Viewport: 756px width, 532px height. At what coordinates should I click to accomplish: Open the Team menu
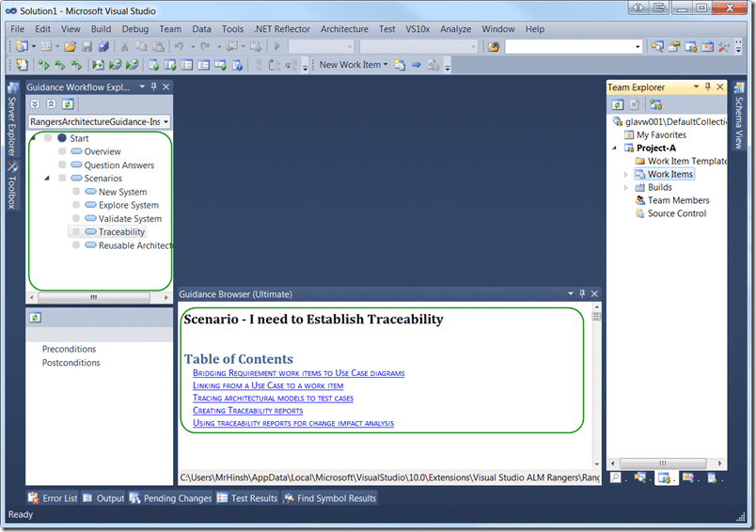(170, 29)
